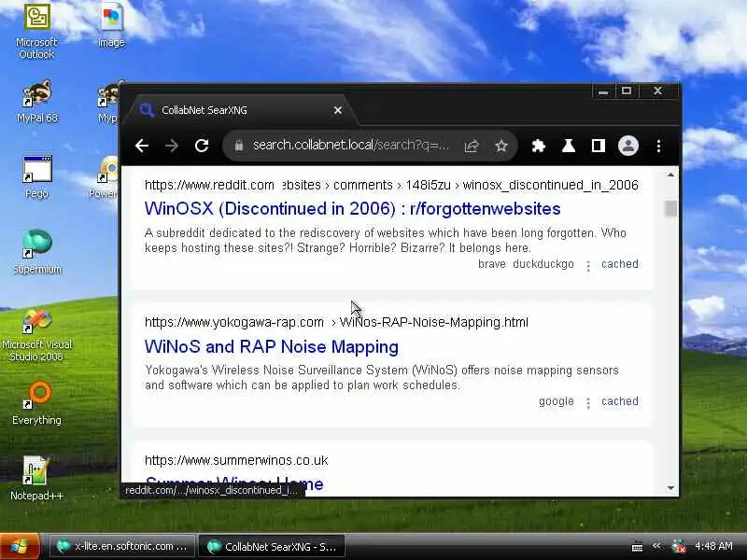Share this page via address bar icon
Screen dimensions: 747x560
click(472, 146)
